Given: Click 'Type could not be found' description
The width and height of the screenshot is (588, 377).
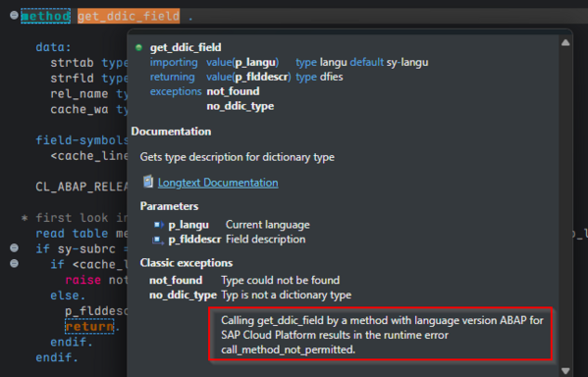Looking at the screenshot, I should point(281,280).
